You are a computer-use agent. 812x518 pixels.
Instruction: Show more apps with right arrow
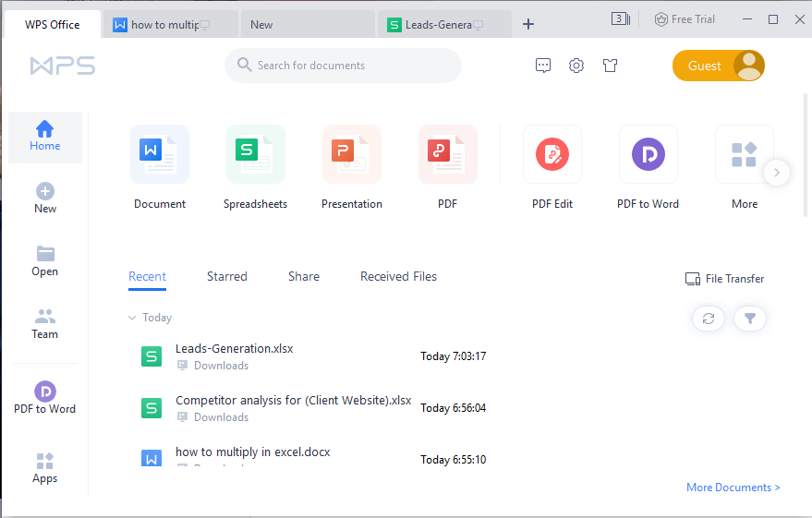777,173
